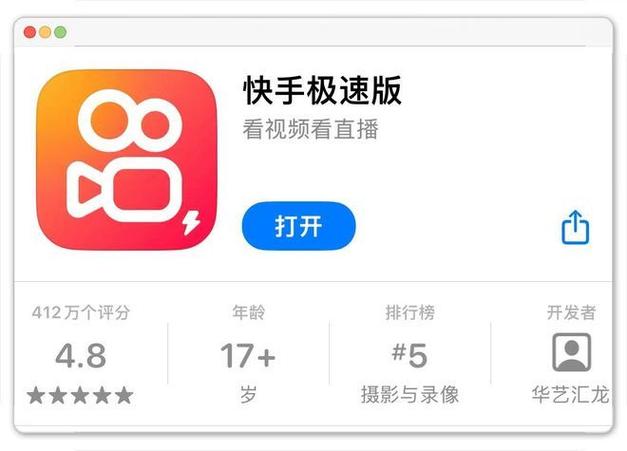
Task: Click the lightning bolt on app icon
Action: pyautogui.click(x=191, y=222)
